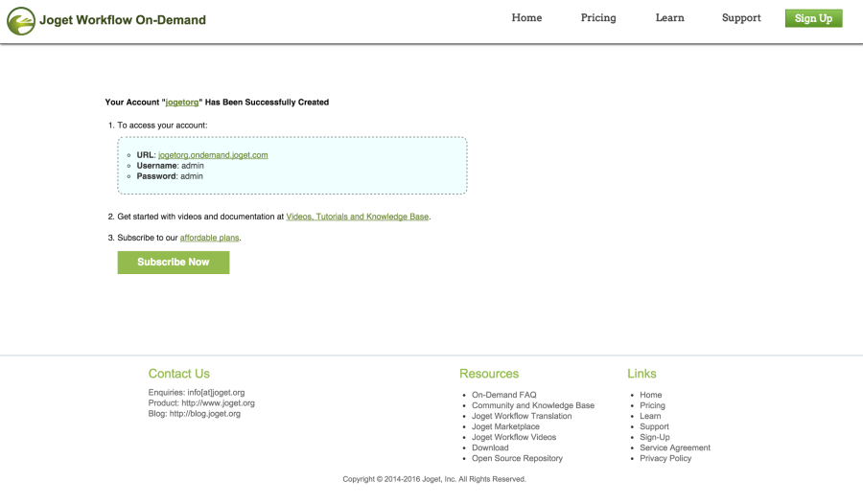863x504 pixels.
Task: Visit jogetorg.ondemand.joget.com URL link
Action: [x=213, y=155]
